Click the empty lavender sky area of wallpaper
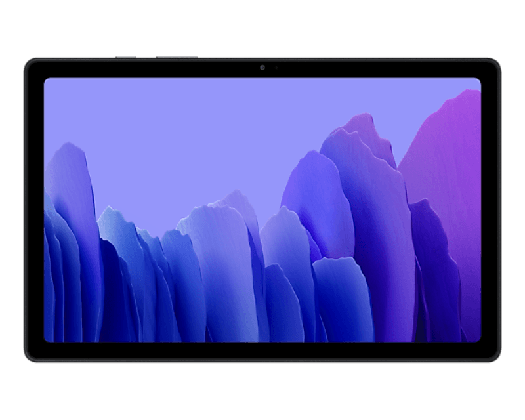 coord(197,131)
